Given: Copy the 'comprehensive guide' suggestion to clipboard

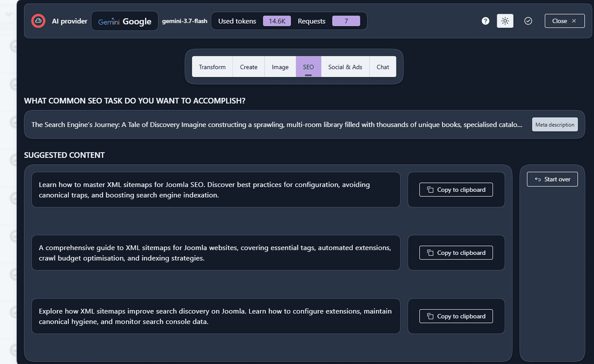Looking at the screenshot, I should (x=456, y=253).
